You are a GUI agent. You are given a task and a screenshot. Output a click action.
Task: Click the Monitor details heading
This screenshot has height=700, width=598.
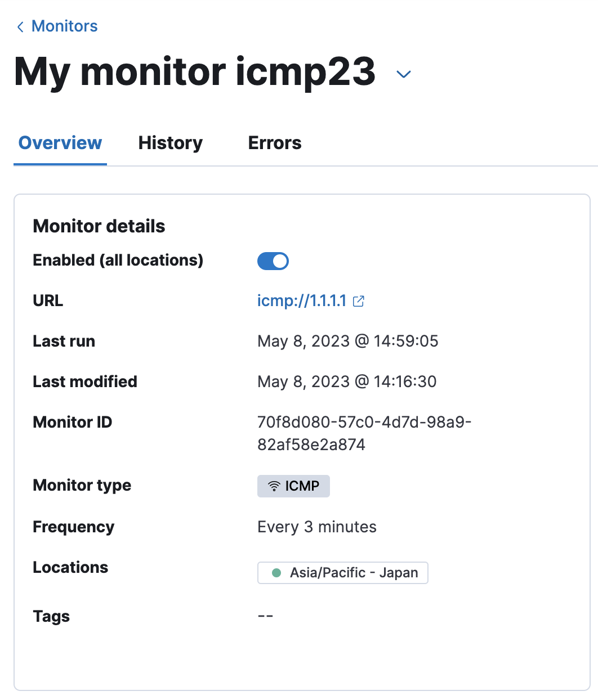(99, 226)
